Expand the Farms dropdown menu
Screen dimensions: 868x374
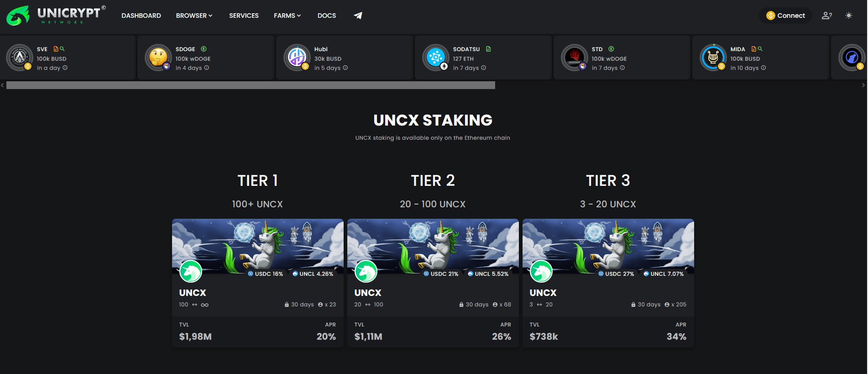[x=287, y=16]
